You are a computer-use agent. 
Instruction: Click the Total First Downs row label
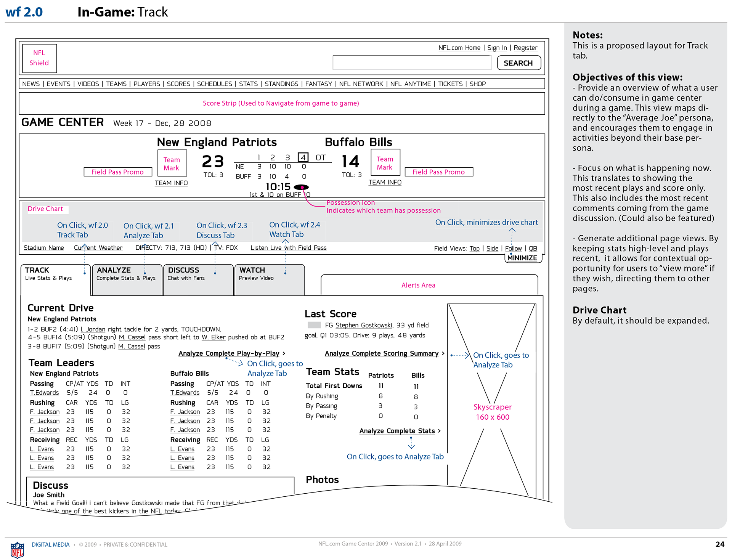point(334,386)
